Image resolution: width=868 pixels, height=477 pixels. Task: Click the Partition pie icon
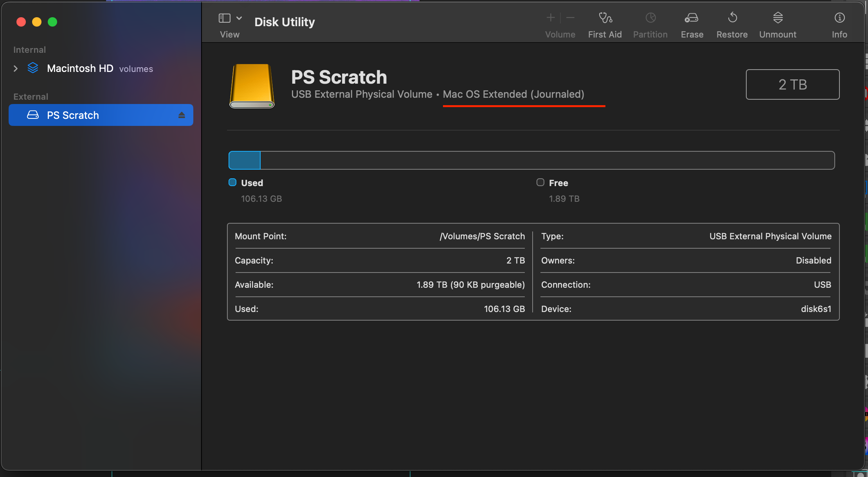coord(650,18)
